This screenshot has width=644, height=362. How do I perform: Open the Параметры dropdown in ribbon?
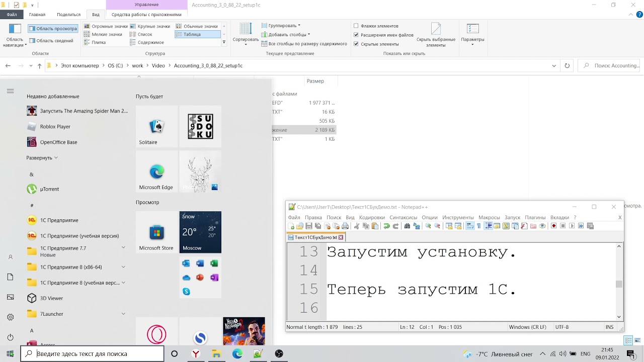click(x=472, y=35)
